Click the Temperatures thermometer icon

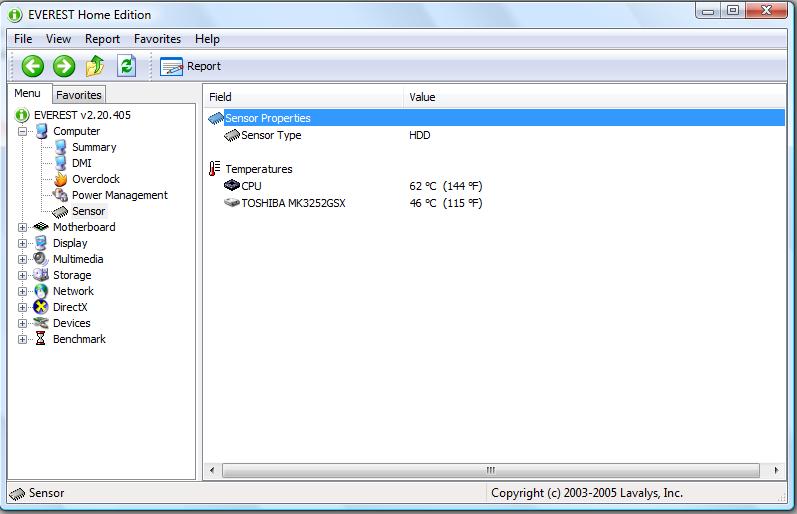pos(214,168)
